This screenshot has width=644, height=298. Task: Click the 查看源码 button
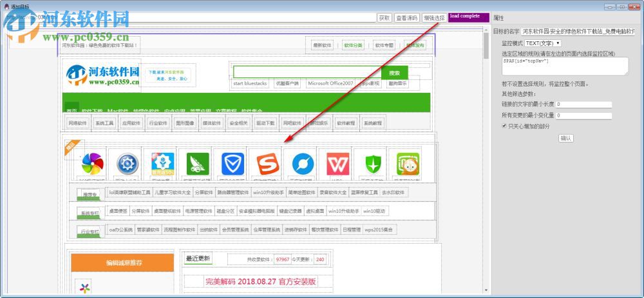[406, 17]
